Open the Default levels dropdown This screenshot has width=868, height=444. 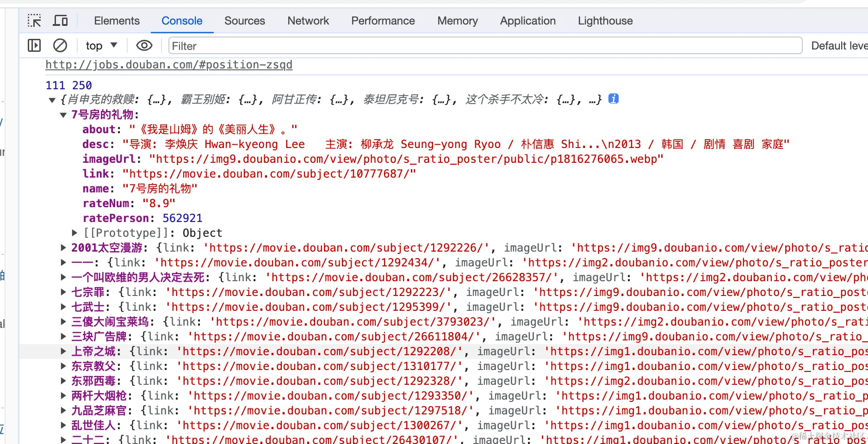tap(839, 45)
